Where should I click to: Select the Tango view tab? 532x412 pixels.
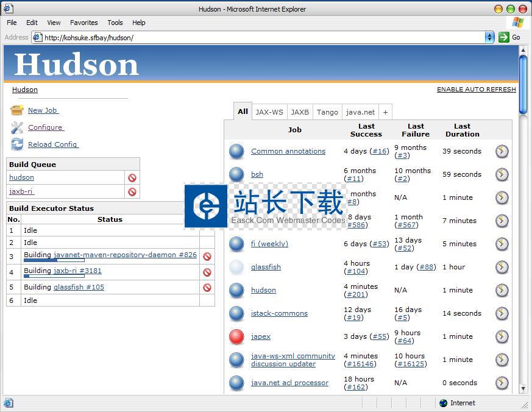coord(327,112)
